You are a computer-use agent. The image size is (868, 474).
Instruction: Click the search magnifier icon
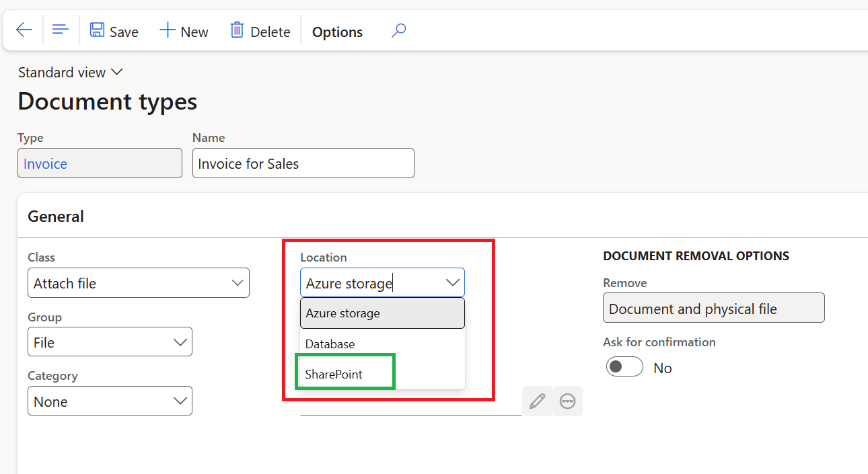(399, 31)
